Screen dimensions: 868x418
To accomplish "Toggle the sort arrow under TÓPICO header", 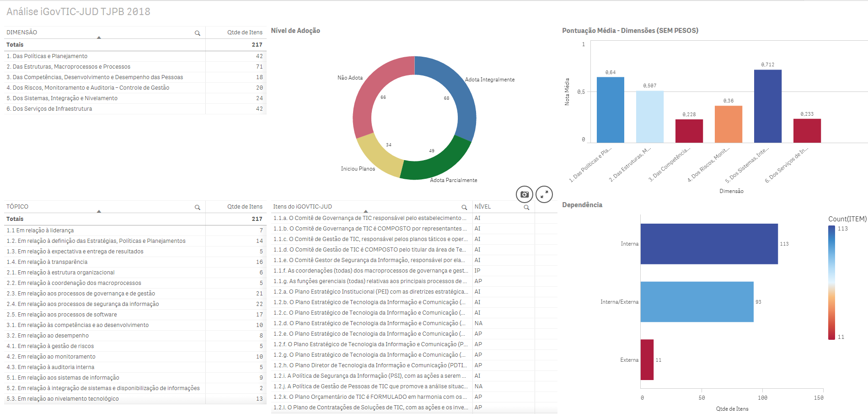I will (x=99, y=211).
